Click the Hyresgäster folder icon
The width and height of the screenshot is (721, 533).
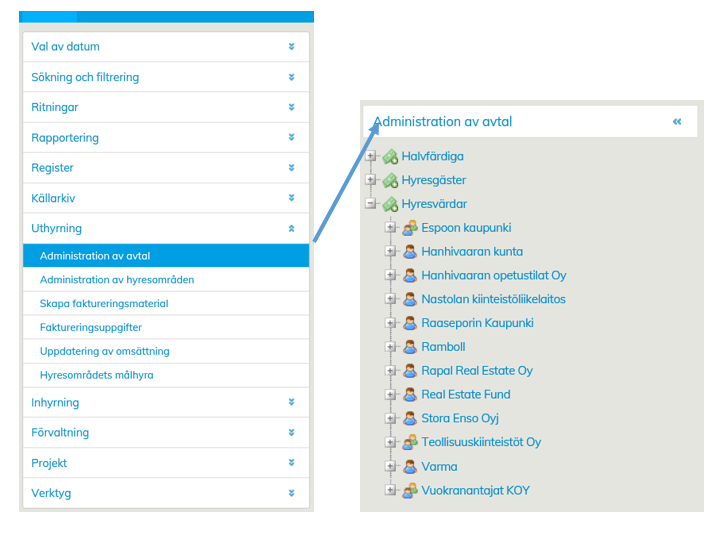(x=390, y=181)
